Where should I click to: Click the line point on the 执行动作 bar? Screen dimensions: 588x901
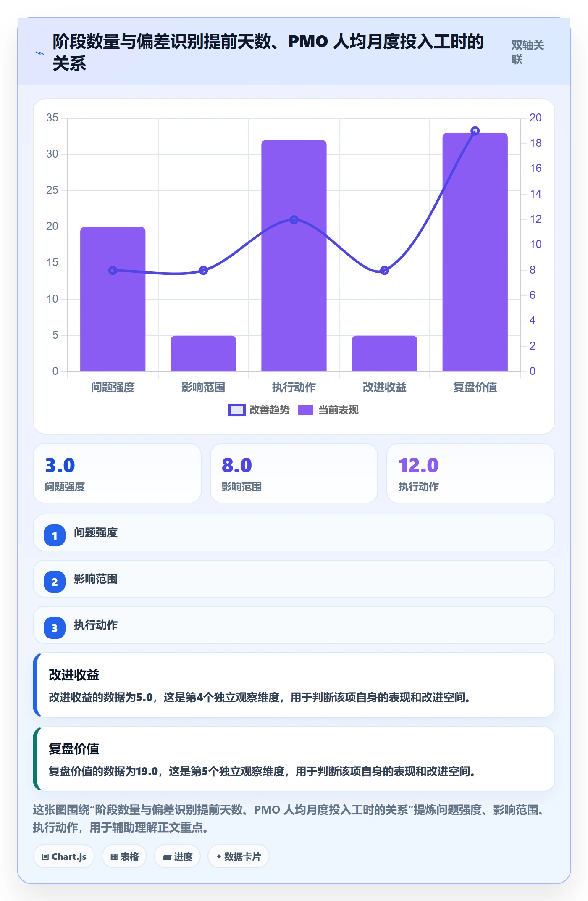tap(294, 219)
